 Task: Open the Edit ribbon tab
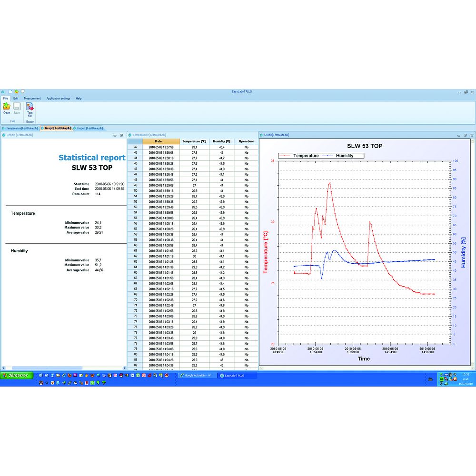[16, 99]
